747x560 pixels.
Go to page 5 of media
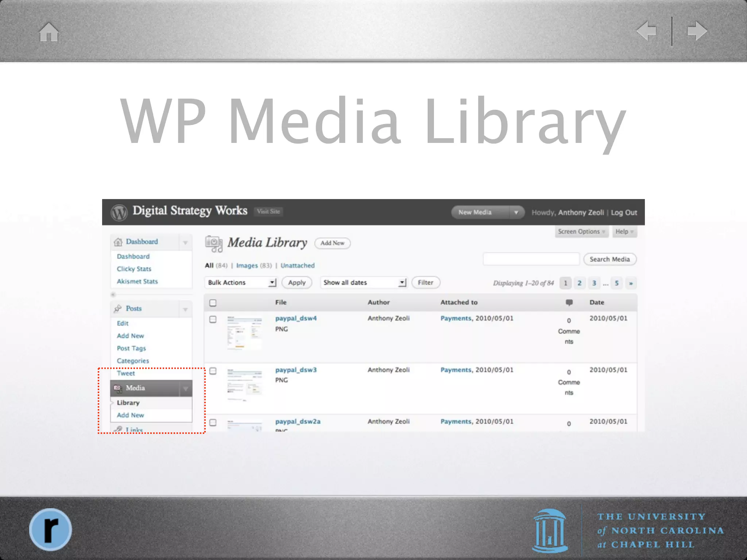[x=617, y=283]
